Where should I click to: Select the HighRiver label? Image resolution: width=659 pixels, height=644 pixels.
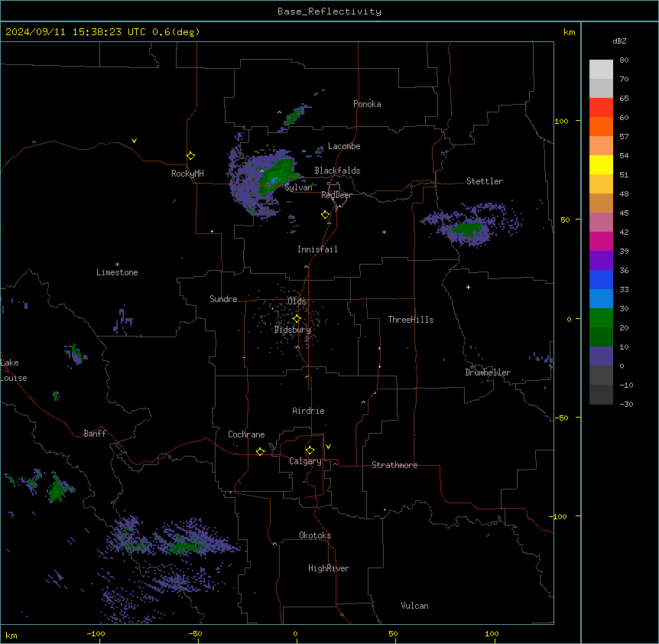[329, 568]
